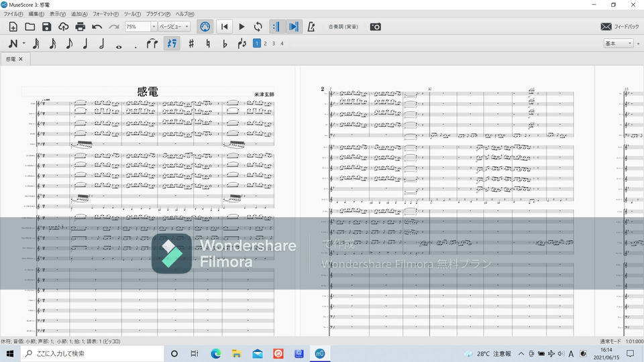Viewport: 644px width, 362px height.
Task: Toggle play repeats button
Action: click(x=276, y=27)
